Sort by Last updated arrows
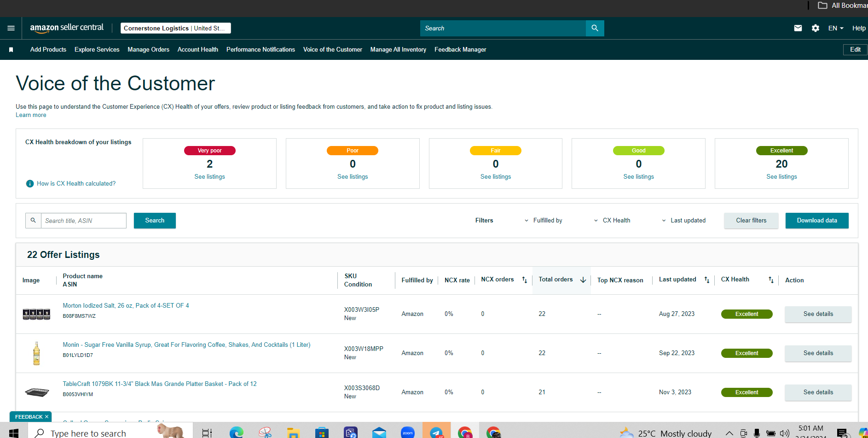Viewport: 868px width, 438px height. (x=707, y=280)
